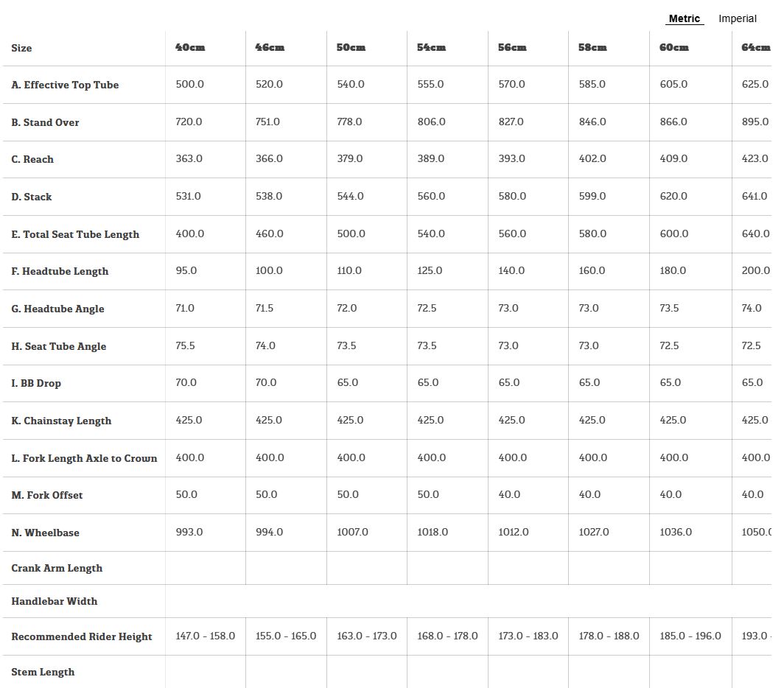Click the L. Fork Length Axle to Crown label
This screenshot has height=688, width=784.
coord(84,458)
